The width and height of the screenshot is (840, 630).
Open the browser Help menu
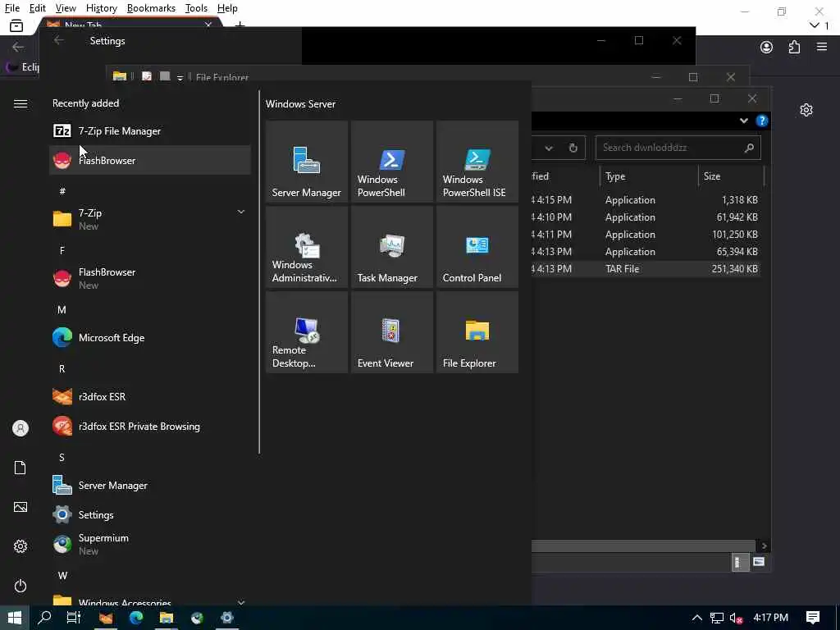[x=227, y=8]
